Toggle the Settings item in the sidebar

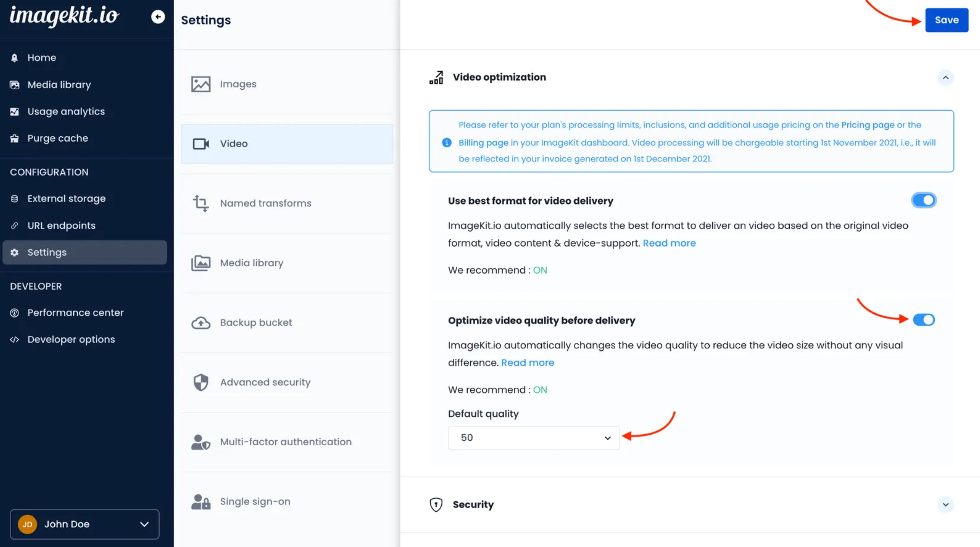tap(47, 252)
